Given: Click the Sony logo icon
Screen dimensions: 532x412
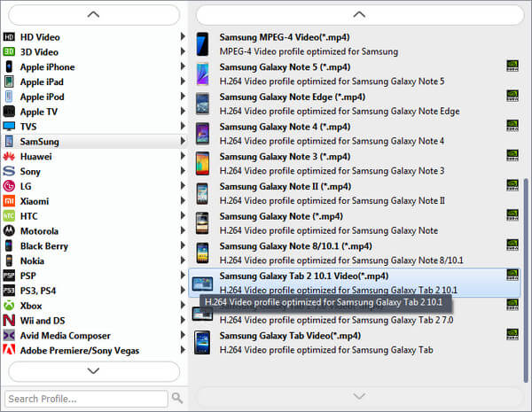Looking at the screenshot, I should (9, 171).
